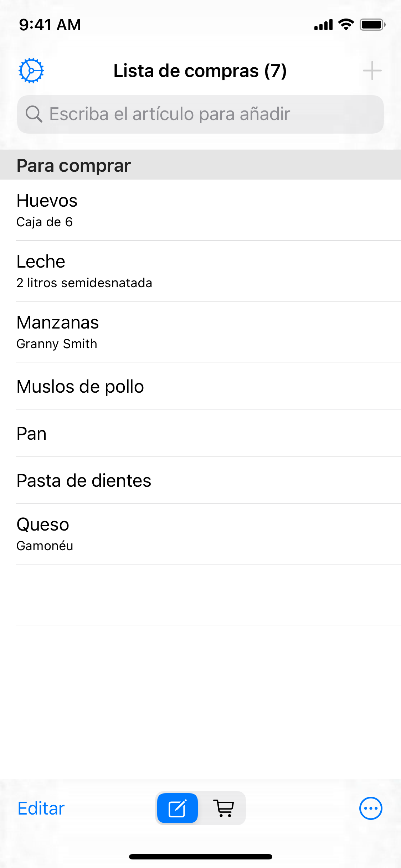Choose Muslos de pollo from list
Image resolution: width=401 pixels, height=868 pixels.
coord(200,386)
